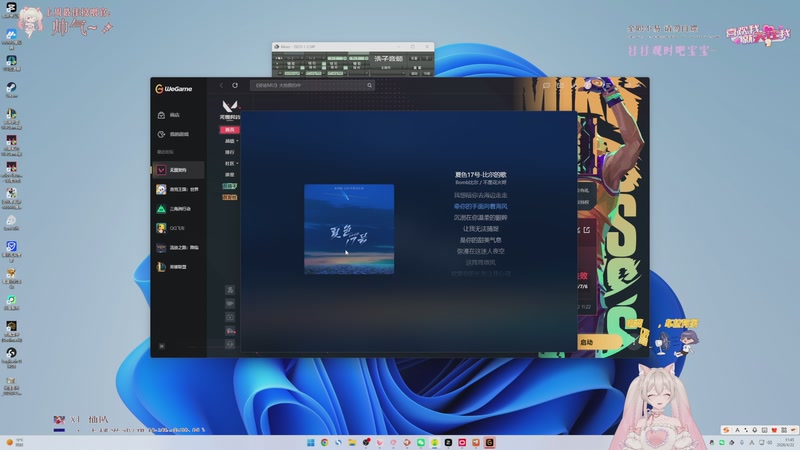Open the WeGame store (商店) page
Image resolution: width=800 pixels, height=450 pixels.
169,115
